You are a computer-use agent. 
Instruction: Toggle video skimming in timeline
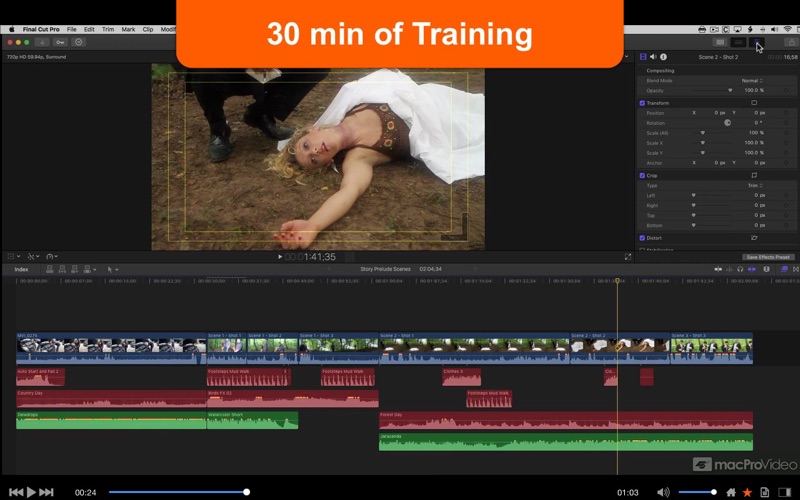click(x=718, y=269)
